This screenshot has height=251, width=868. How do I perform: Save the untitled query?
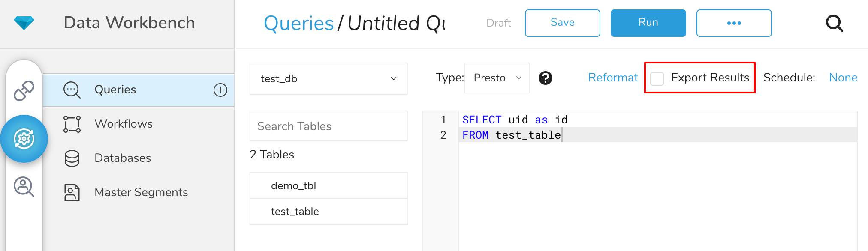click(562, 23)
